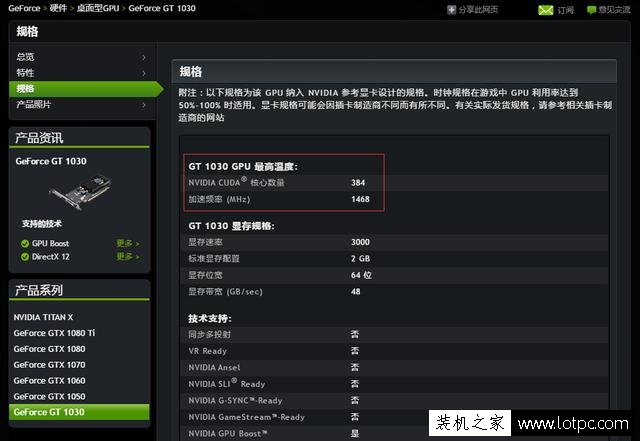This screenshot has width=640, height=441.
Task: Open the GT 1030 graphics card photo
Action: [80, 192]
